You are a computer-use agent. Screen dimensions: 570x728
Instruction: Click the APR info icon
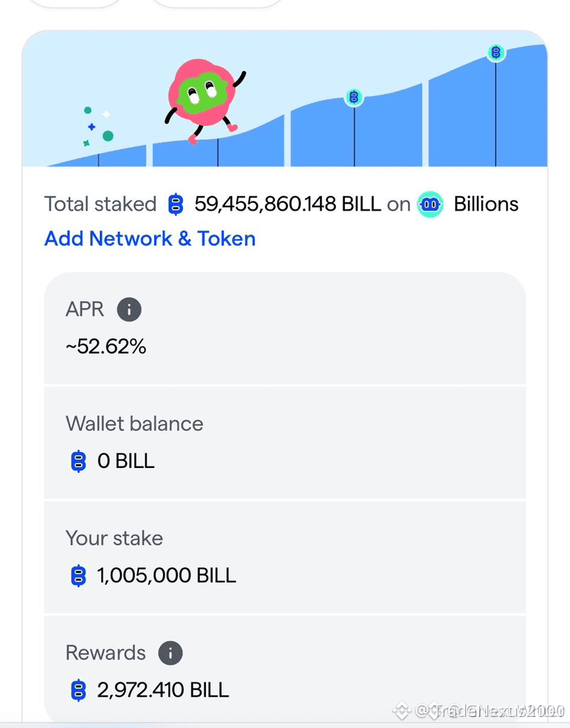[x=129, y=310]
